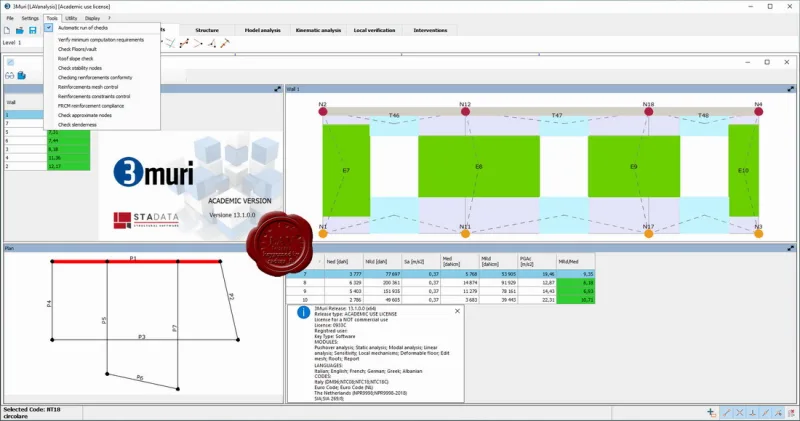
Task: Toggle the endpoint snap icon in status bar
Action: tap(727, 412)
